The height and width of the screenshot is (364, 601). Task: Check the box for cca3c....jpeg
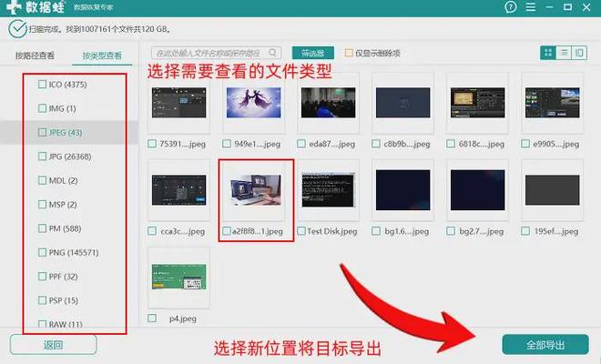click(x=152, y=231)
